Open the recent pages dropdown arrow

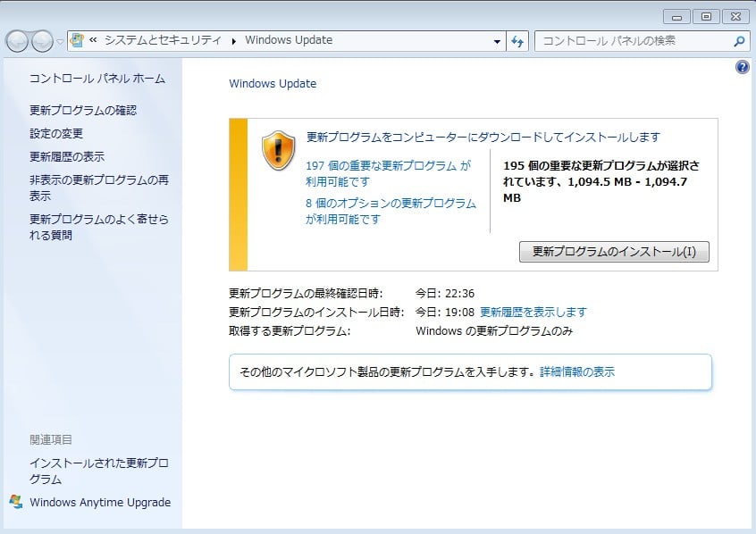(59, 41)
